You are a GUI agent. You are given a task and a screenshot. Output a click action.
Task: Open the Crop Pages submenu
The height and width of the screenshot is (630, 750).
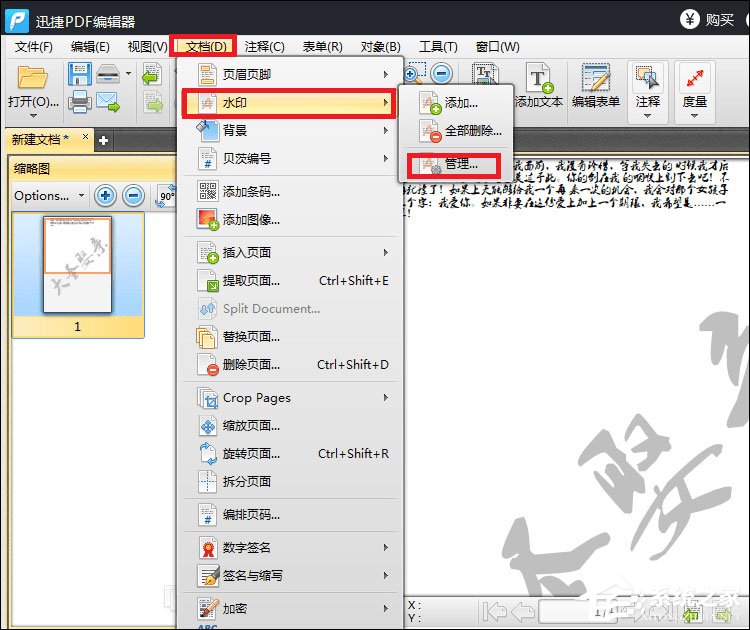click(x=291, y=398)
